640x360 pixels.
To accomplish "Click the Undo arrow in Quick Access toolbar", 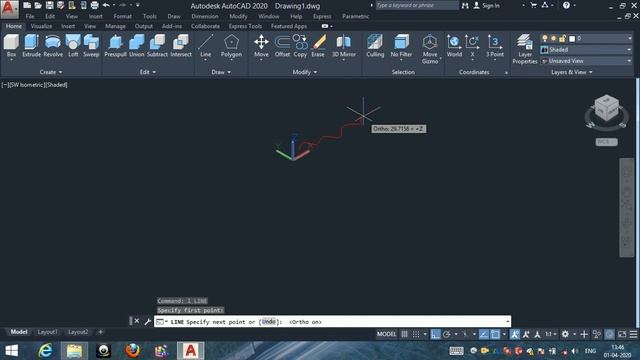I will [x=106, y=5].
